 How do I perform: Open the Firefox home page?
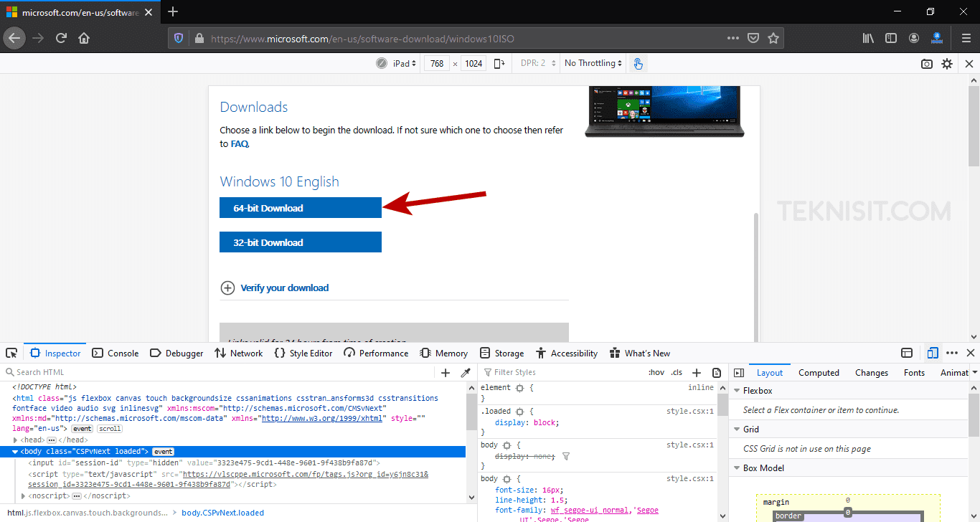pos(84,38)
